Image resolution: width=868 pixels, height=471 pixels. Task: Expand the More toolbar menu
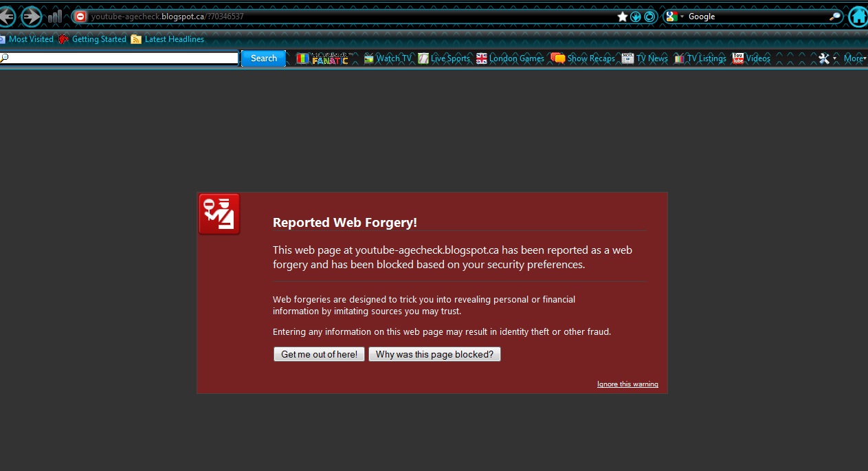coord(855,58)
